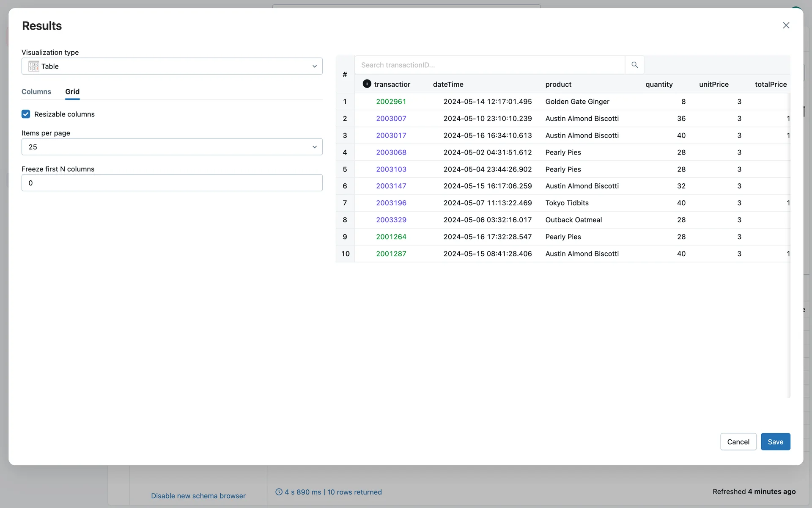Screen dimensions: 812x508
Task: Uncheck Resizable columns checkbox
Action: coord(26,114)
